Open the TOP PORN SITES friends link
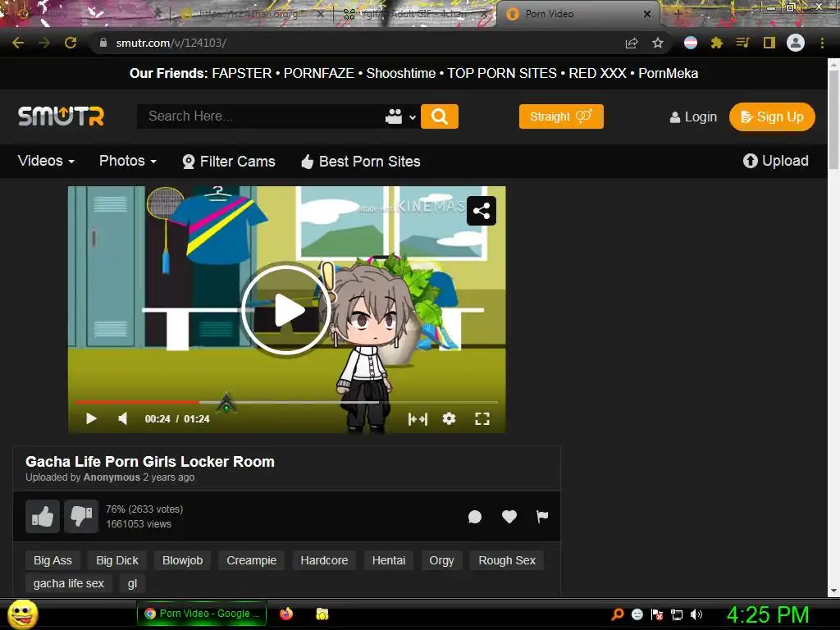840x630 pixels. point(502,73)
